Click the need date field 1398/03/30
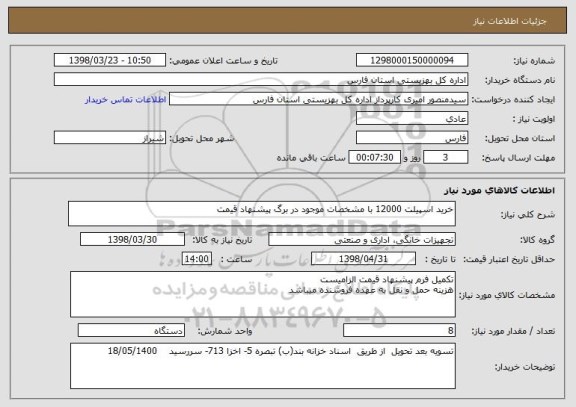 coord(132,239)
